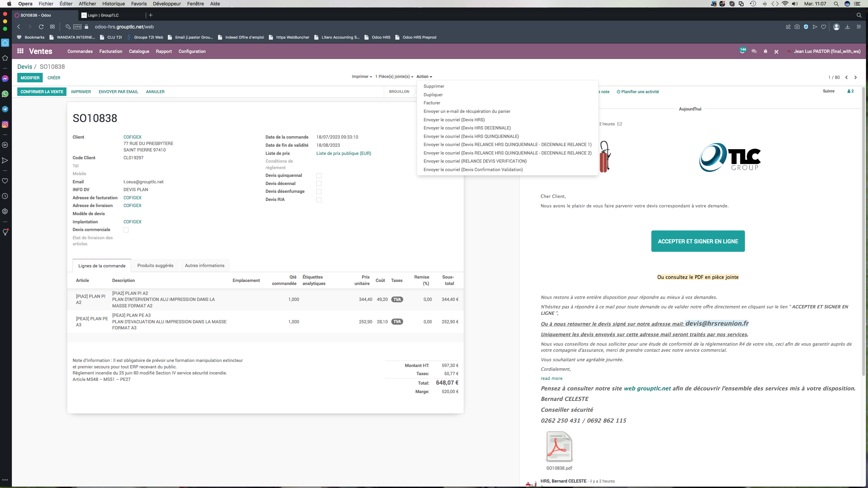Toggle the Devis commerciale checkbox
868x488 pixels.
(x=126, y=230)
